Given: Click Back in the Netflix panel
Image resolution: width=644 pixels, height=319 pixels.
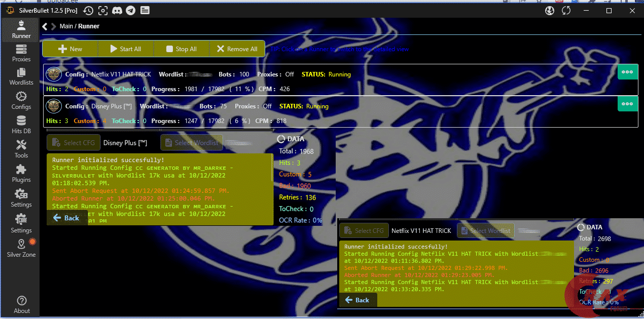Looking at the screenshot, I should (x=357, y=300).
